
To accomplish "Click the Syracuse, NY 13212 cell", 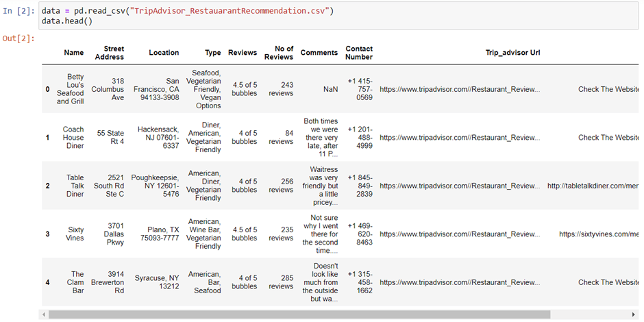I will pyautogui.click(x=157, y=282).
